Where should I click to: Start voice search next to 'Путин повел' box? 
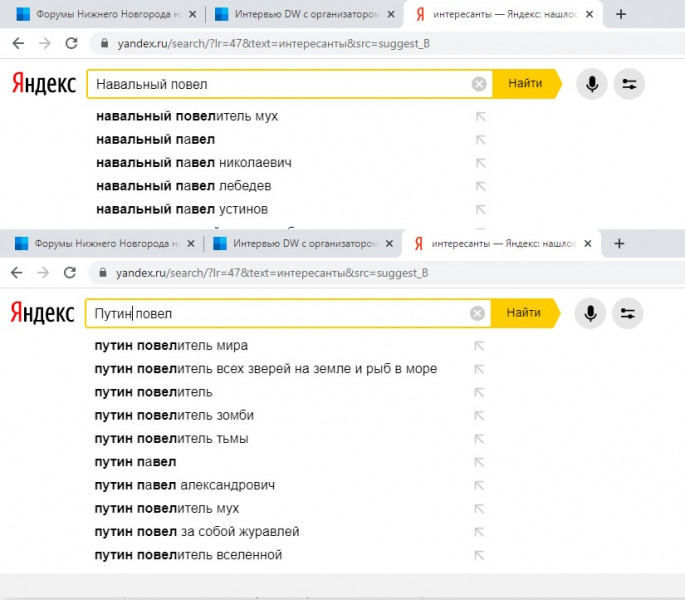(x=590, y=313)
